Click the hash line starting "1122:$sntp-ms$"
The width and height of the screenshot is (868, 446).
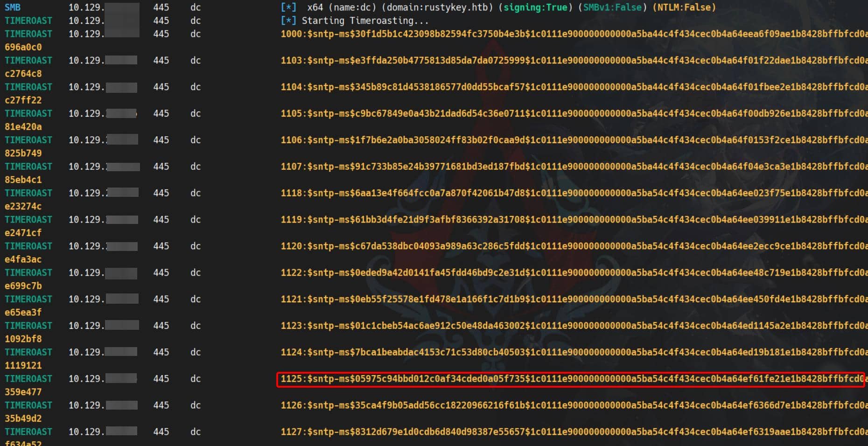[574, 273]
